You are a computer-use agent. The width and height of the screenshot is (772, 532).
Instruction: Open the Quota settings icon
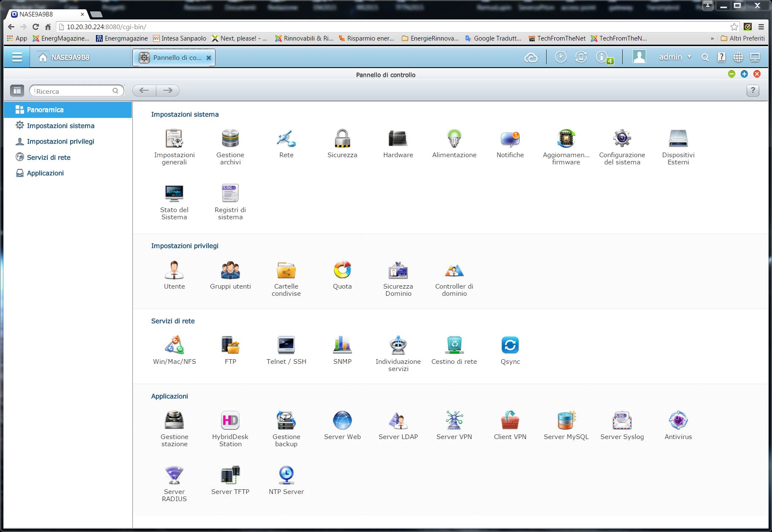coord(342,270)
